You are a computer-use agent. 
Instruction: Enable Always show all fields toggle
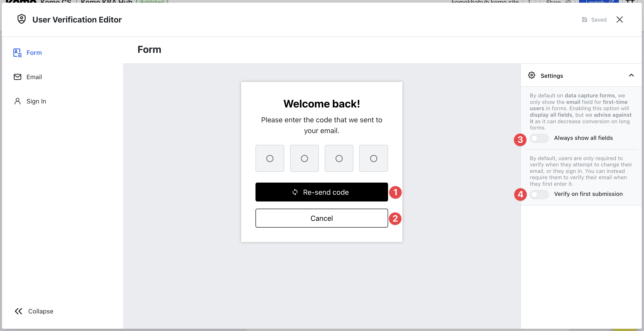pyautogui.click(x=539, y=138)
